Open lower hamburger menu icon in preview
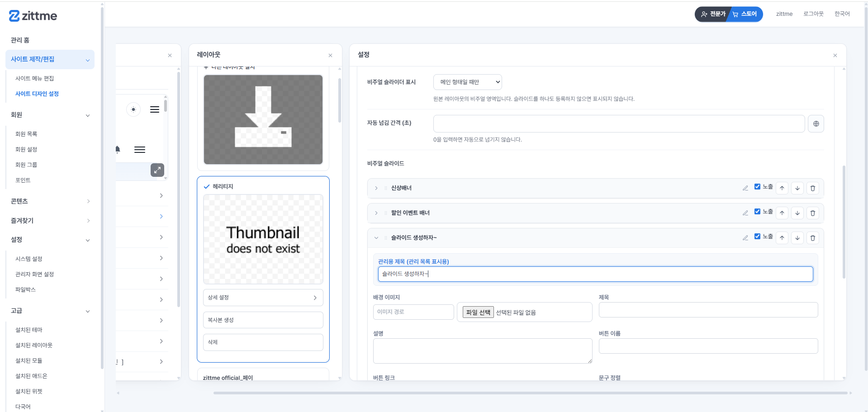The image size is (868, 412). (x=140, y=150)
